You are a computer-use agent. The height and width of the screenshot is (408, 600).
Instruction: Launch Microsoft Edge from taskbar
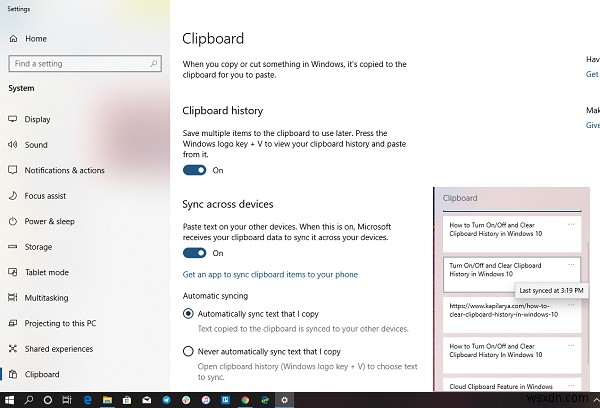[88, 400]
